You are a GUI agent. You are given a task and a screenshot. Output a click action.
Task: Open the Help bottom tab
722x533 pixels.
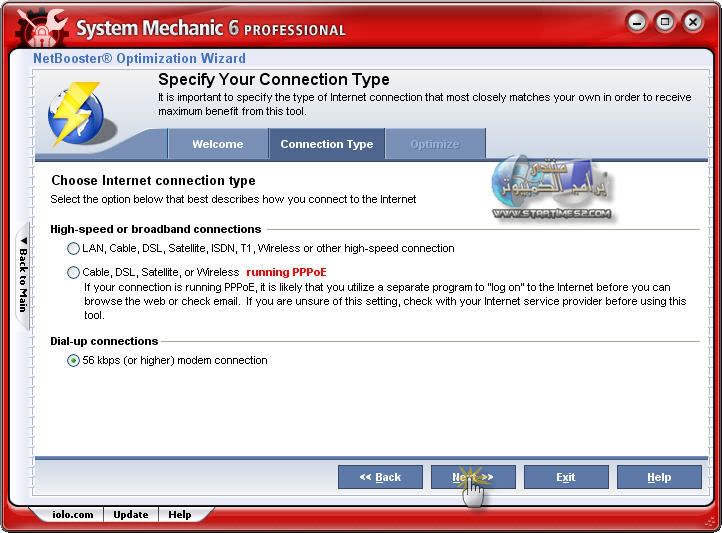click(180, 515)
